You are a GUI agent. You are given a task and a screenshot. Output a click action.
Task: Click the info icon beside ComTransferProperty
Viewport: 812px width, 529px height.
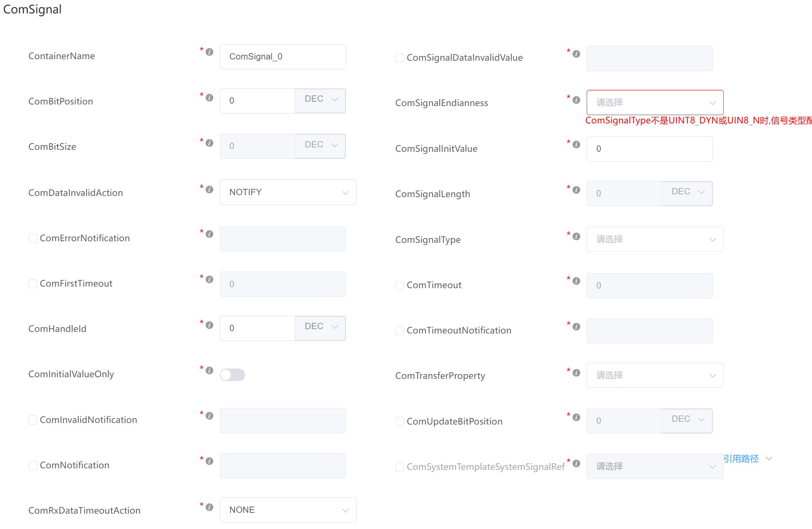coord(576,373)
